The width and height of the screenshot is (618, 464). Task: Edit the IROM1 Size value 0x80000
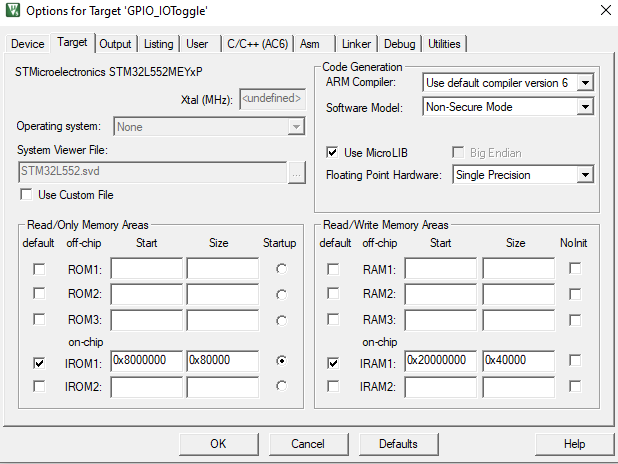[223, 361]
